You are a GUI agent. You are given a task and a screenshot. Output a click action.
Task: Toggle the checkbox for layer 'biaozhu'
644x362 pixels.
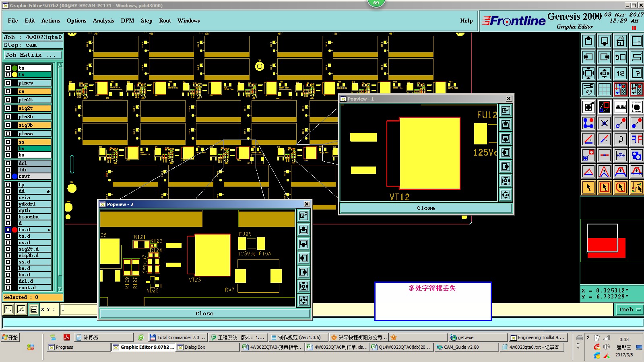pyautogui.click(x=8, y=217)
